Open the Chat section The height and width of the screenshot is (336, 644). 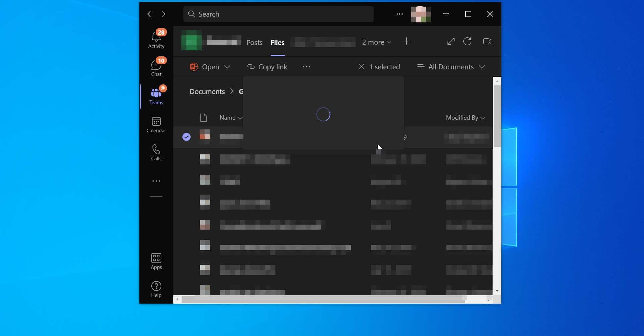pos(156,67)
